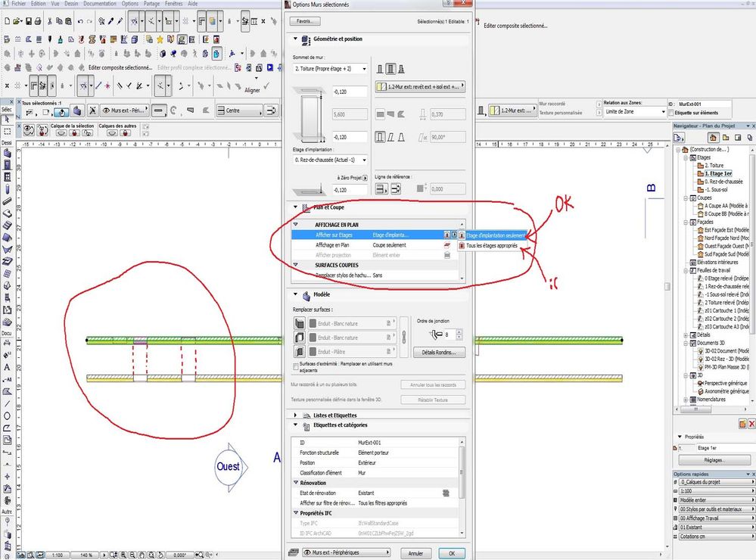Viewport: 756px width, 560px height.
Task: Collapse the 'Géométrie et position' panel
Action: click(x=296, y=39)
